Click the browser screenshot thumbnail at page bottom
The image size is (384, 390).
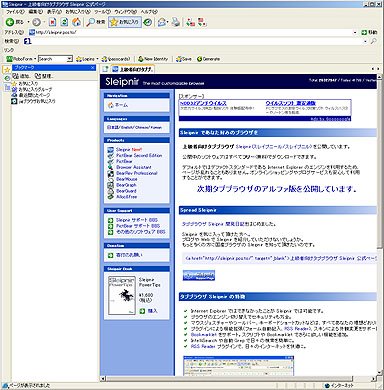pos(238,366)
